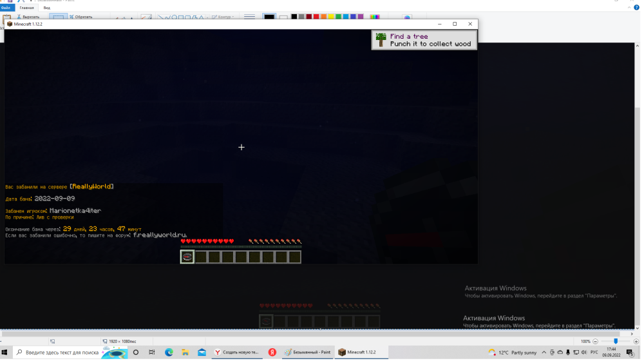
Task: Click the 1920 × 1080пкс canvas size status
Action: [x=120, y=341]
